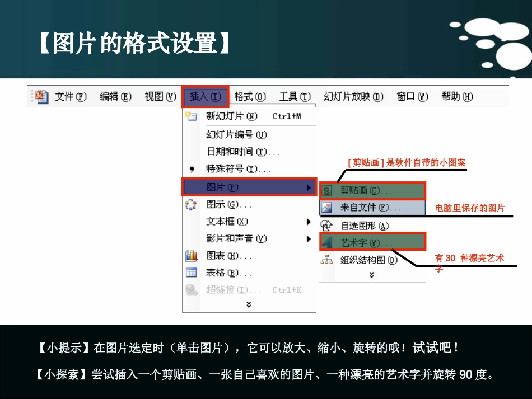Choose 自选图形(A) in picture submenu

(372, 226)
